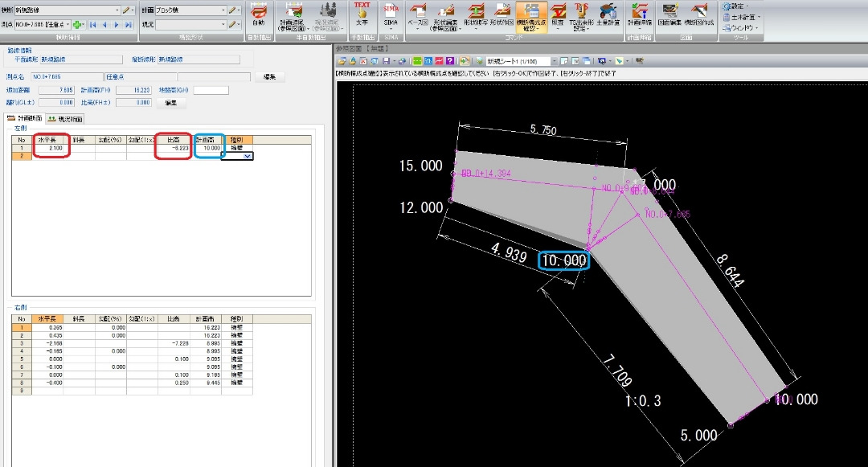Click the 横断図作成 ribbon icon
This screenshot has width=868, height=467.
pos(699,15)
